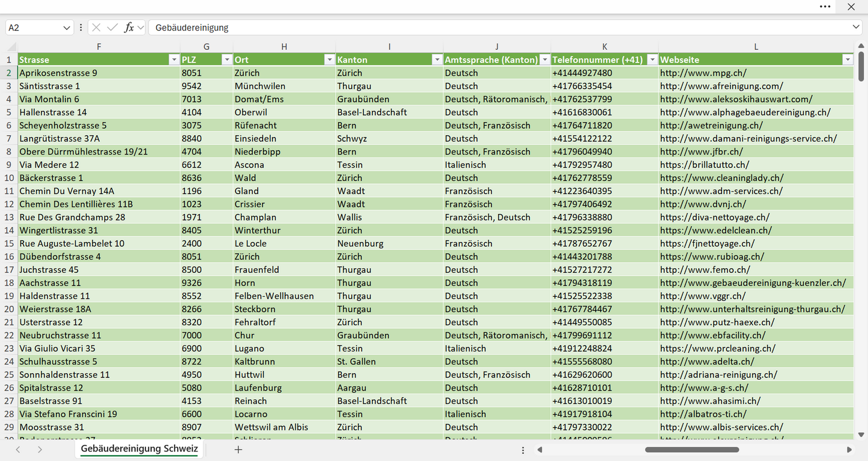Go to previous sheet arrow

(18, 450)
